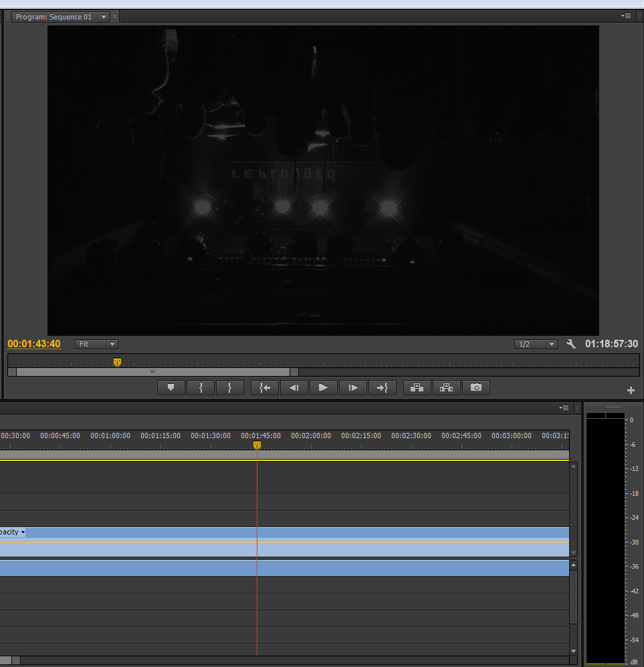The image size is (644, 667).
Task: Export a frame with the camera icon
Action: pyautogui.click(x=475, y=387)
